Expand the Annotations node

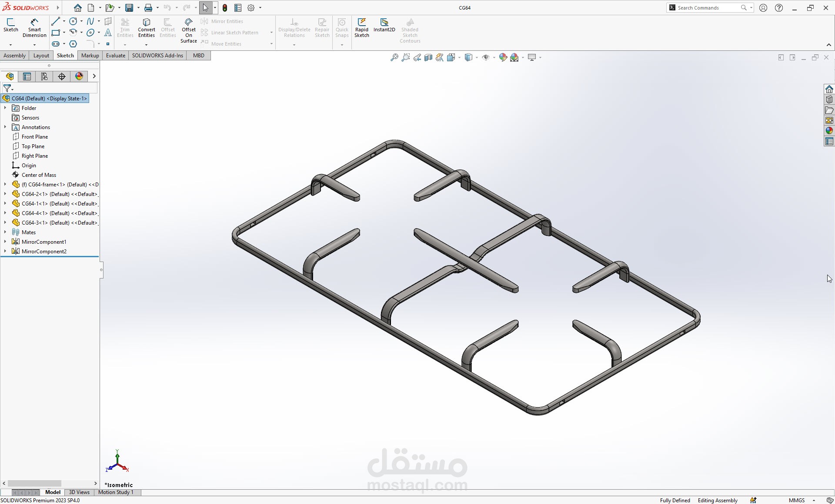[x=5, y=127]
